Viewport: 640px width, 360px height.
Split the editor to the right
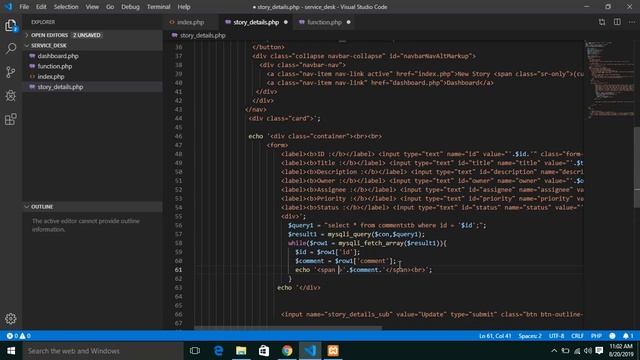point(617,22)
